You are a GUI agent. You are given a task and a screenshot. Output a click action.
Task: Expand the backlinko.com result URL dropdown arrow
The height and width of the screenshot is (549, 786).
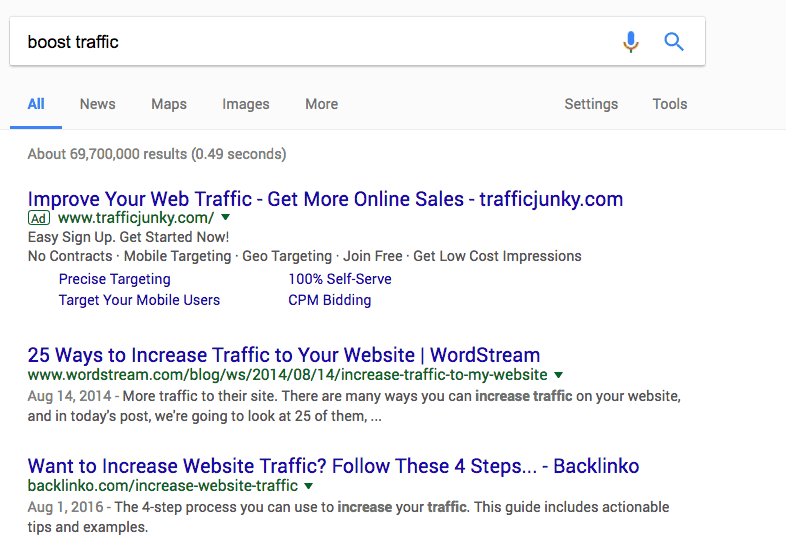[309, 485]
